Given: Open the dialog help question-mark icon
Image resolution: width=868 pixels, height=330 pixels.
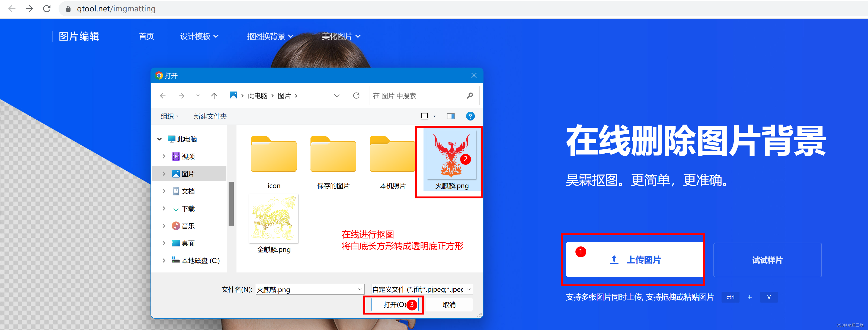Looking at the screenshot, I should 470,116.
